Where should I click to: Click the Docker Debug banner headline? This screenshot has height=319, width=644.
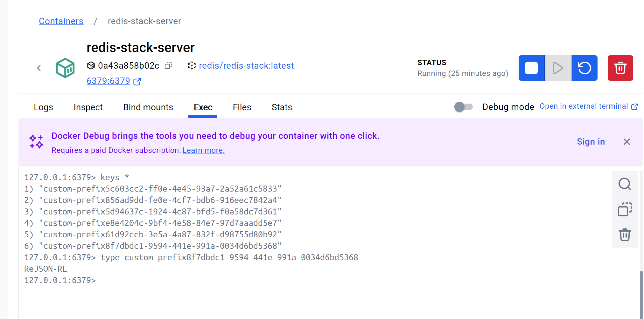pos(215,136)
